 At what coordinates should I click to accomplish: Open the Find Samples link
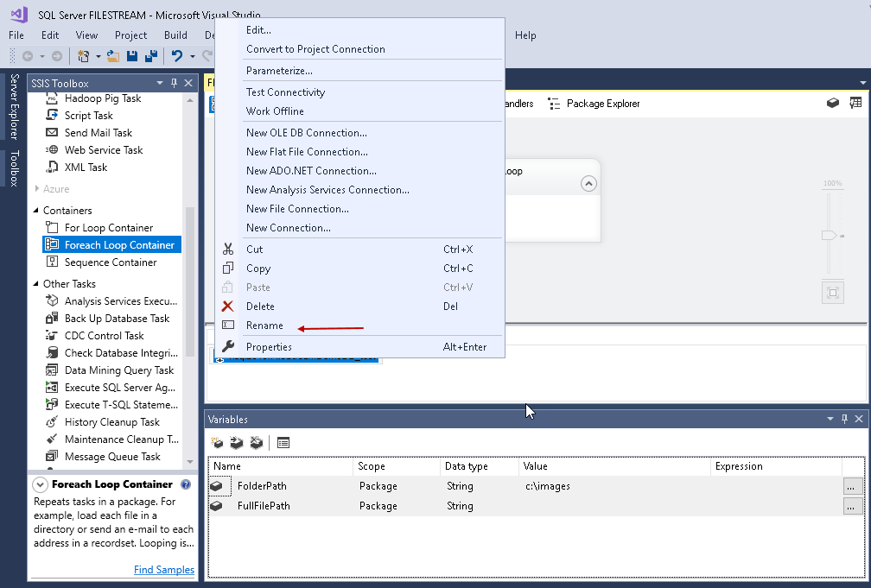click(x=164, y=570)
